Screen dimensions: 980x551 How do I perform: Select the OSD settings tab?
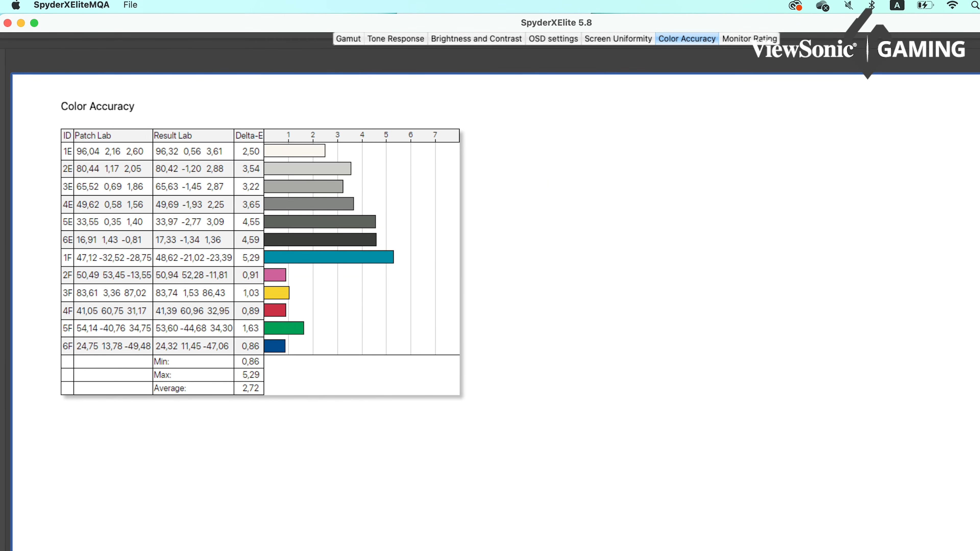coord(553,39)
